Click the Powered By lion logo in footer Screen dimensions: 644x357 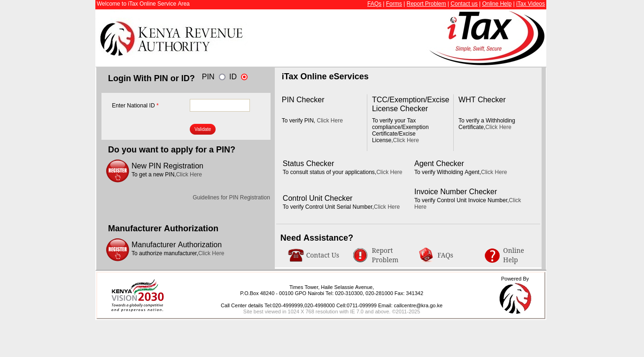pos(515,298)
